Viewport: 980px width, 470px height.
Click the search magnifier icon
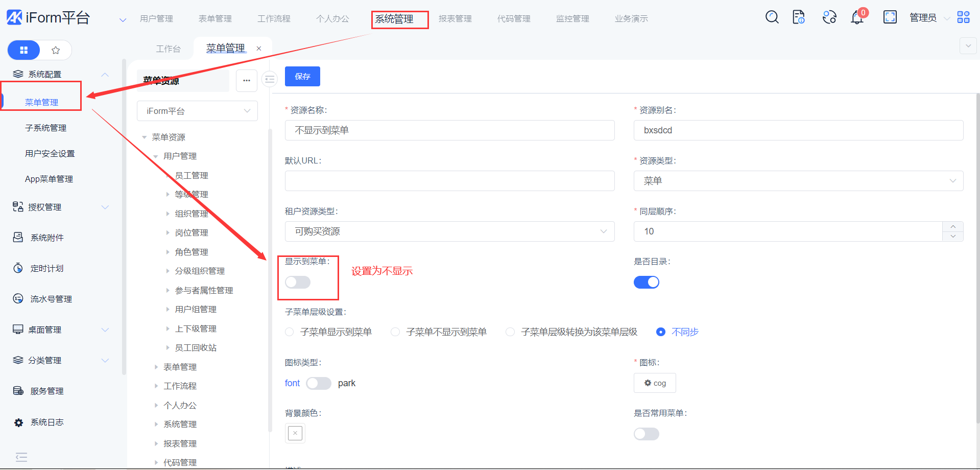tap(772, 17)
